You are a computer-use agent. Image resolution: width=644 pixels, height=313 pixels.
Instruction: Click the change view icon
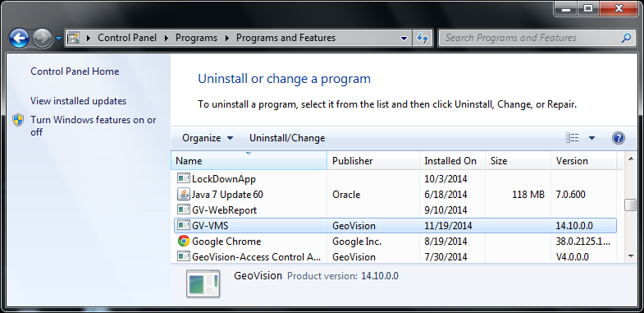[x=572, y=138]
